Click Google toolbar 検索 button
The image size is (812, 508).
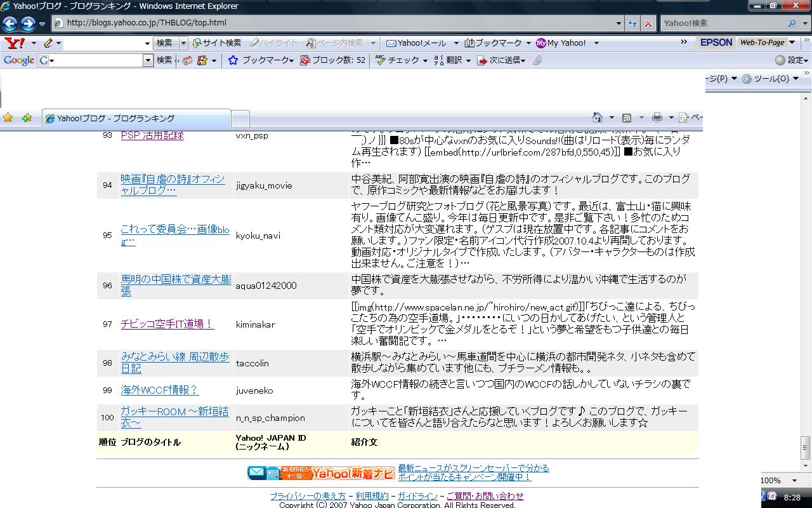click(164, 60)
